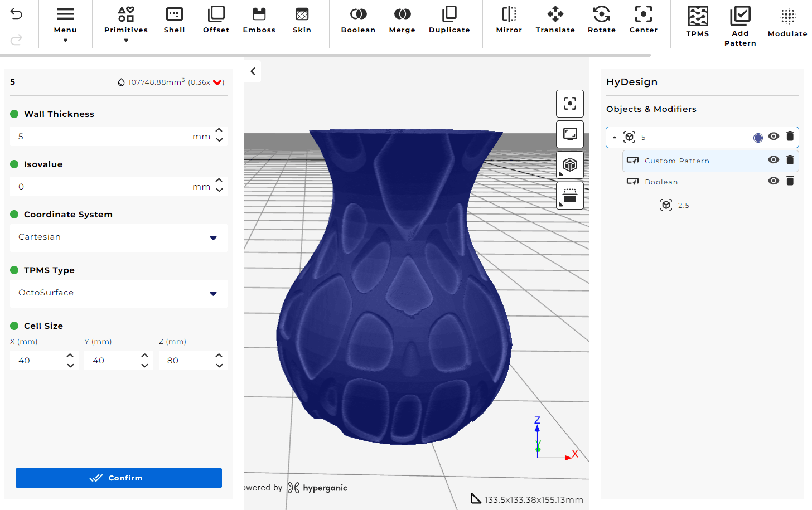
Task: Select the Translate tool
Action: 555,21
